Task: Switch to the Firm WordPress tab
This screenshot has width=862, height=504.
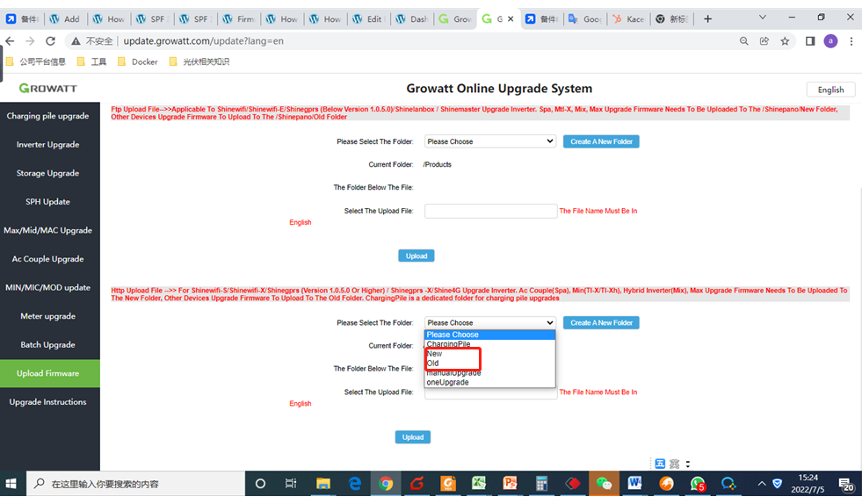Action: point(239,18)
